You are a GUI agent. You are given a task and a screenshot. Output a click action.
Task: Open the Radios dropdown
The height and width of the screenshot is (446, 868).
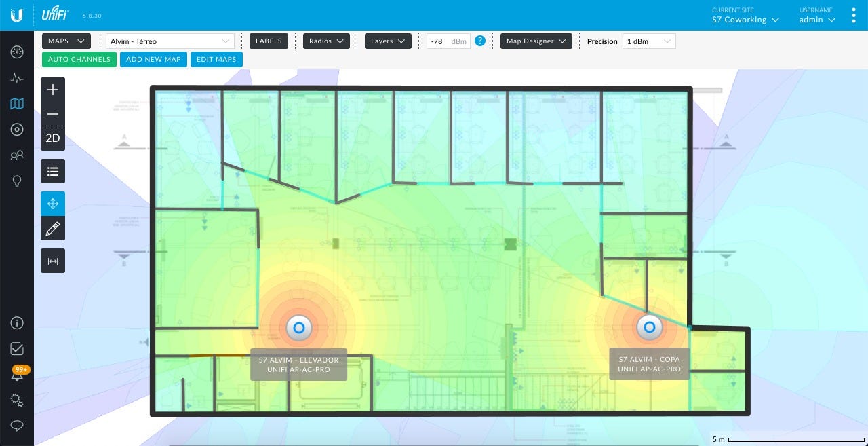(x=326, y=41)
